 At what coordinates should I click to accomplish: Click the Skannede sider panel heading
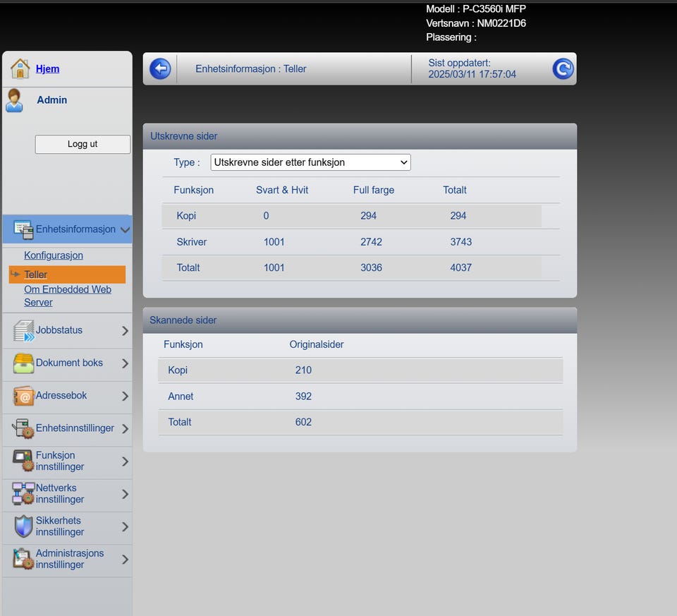pyautogui.click(x=183, y=320)
